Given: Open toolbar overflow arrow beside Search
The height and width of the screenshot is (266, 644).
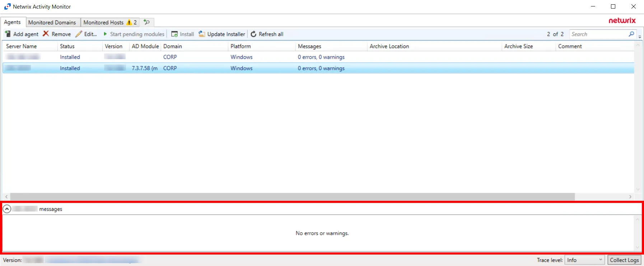Looking at the screenshot, I should coord(640,37).
